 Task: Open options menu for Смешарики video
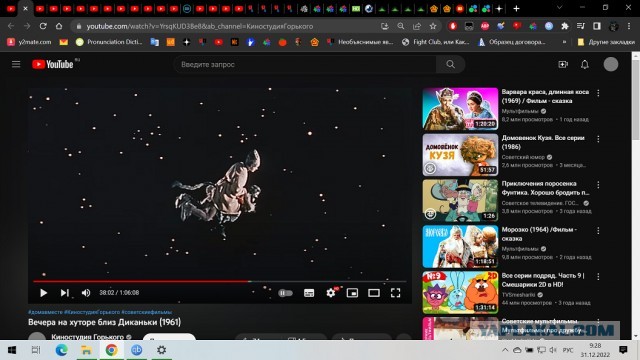pyautogui.click(x=598, y=277)
